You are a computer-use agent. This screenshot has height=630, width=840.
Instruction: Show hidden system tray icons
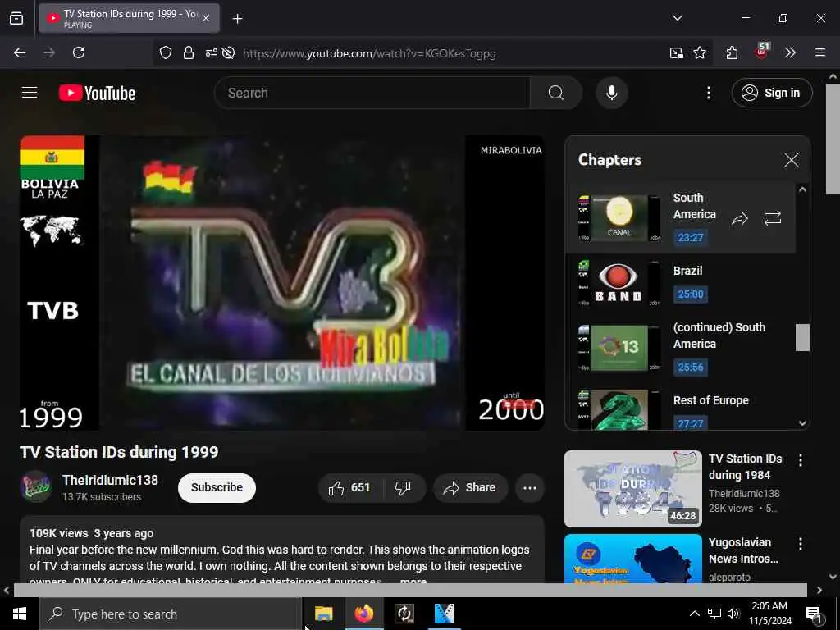694,614
